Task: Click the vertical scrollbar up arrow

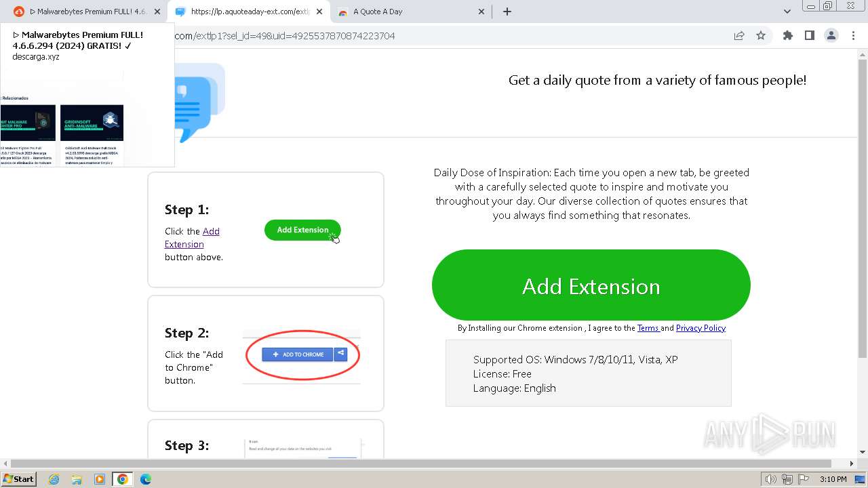Action: [x=861, y=54]
